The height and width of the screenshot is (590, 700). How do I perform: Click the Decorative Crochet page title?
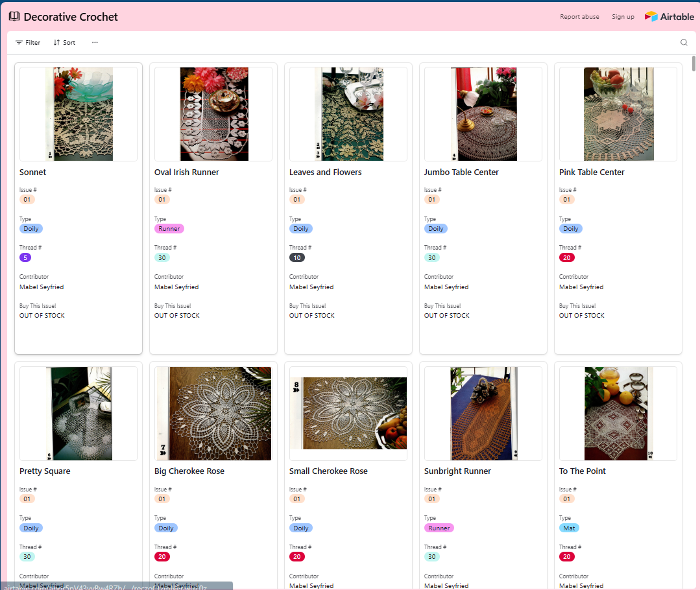tap(71, 17)
